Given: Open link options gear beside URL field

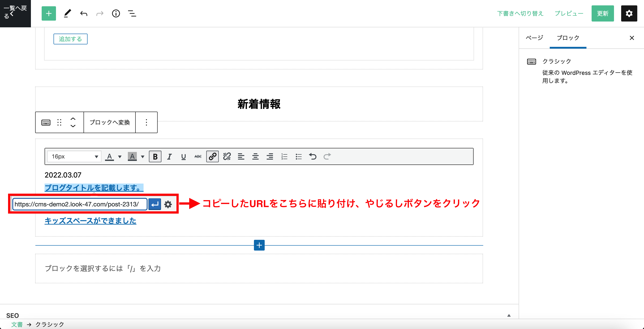Looking at the screenshot, I should (x=168, y=204).
